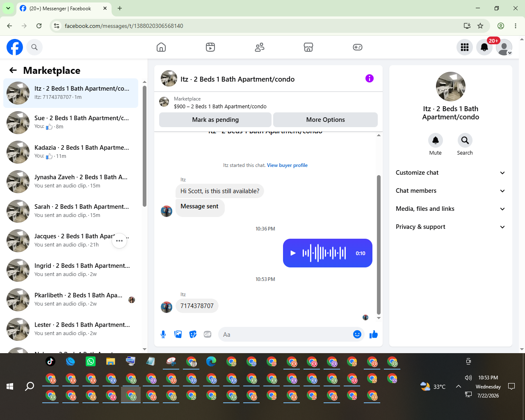
Task: Open the GIF picker icon
Action: pyautogui.click(x=208, y=334)
